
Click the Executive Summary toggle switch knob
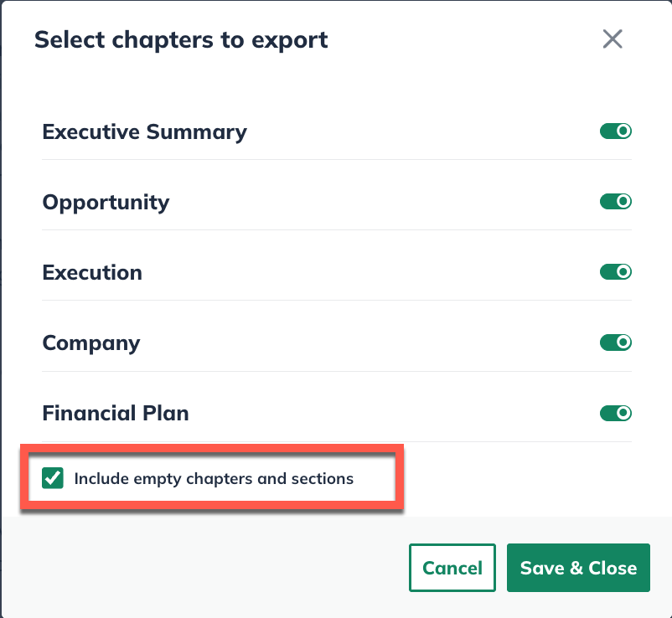click(x=622, y=131)
